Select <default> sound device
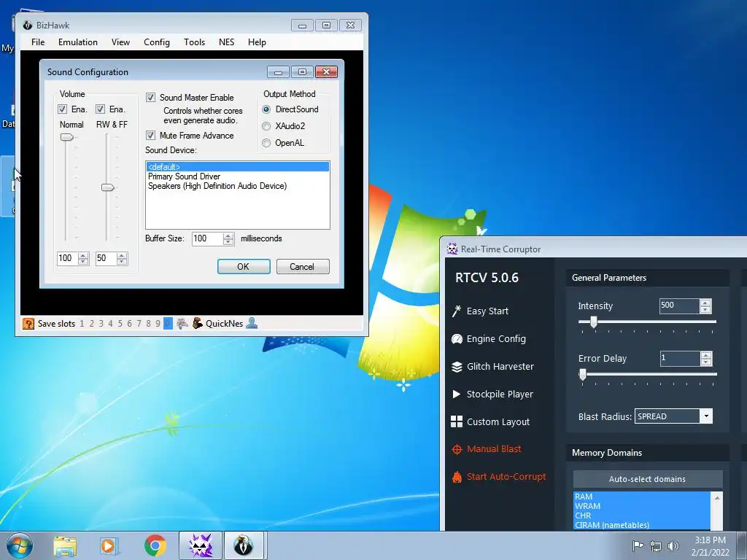This screenshot has height=560, width=747. click(238, 167)
